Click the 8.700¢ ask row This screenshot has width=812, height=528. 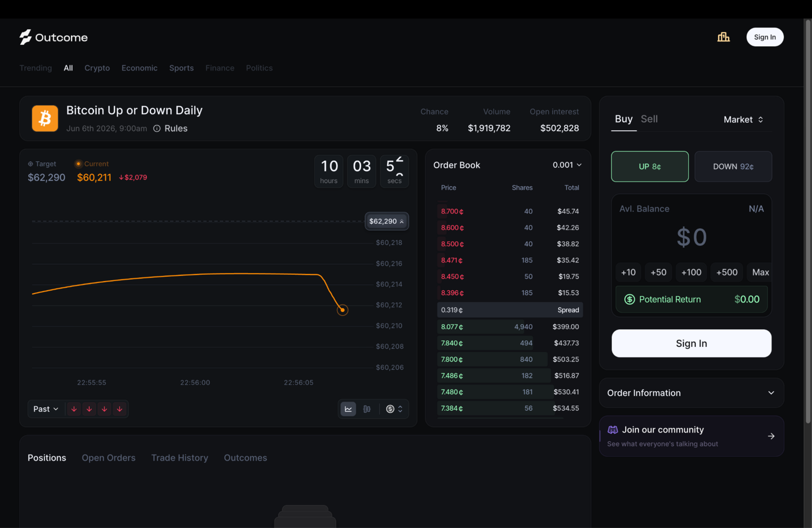pos(510,212)
